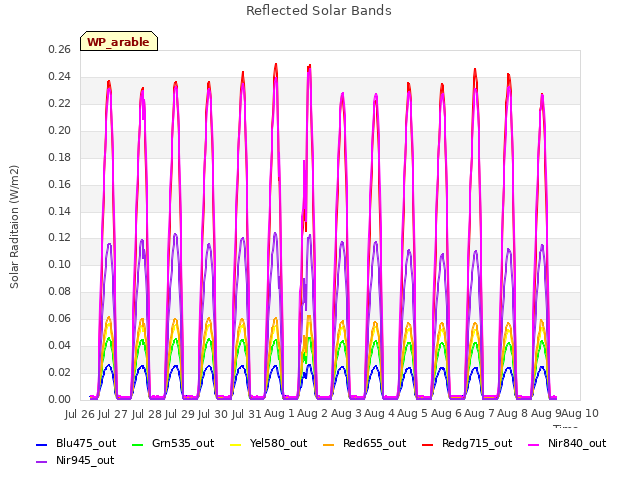
Task: Click the chart title Reflected Solar Bands
Action: click(319, 11)
